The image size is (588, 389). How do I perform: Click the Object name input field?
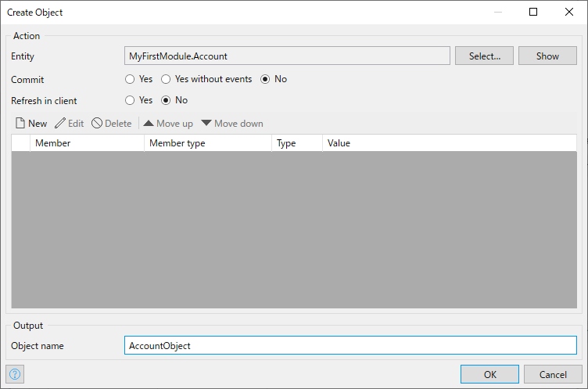[350, 345]
